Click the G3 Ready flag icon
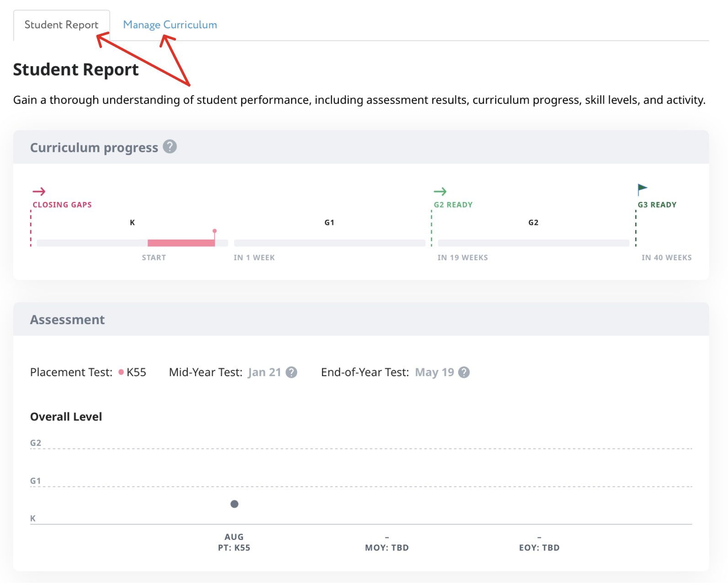Screen dimensions: 728x586 coord(642,189)
